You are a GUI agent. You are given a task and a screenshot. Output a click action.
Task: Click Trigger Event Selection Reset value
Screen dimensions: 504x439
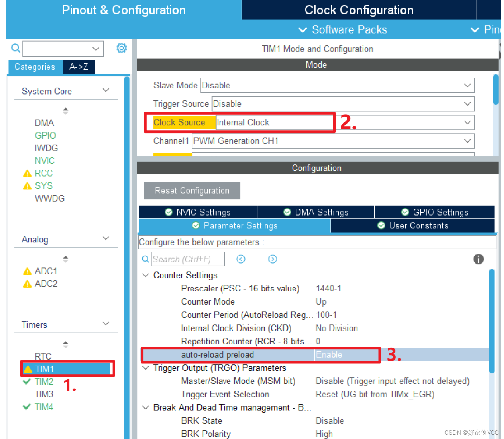coord(375,394)
